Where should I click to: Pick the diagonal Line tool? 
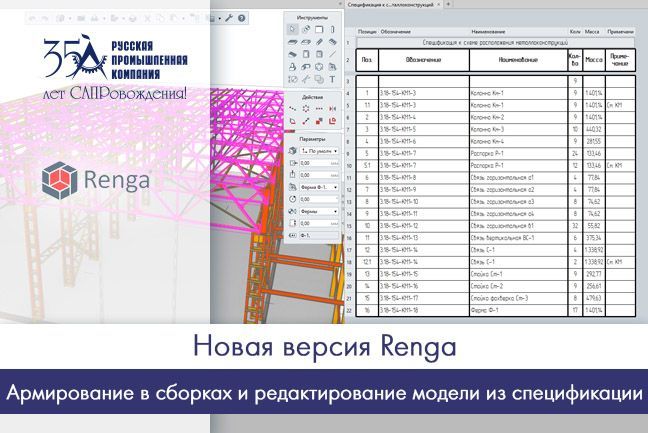[x=332, y=54]
